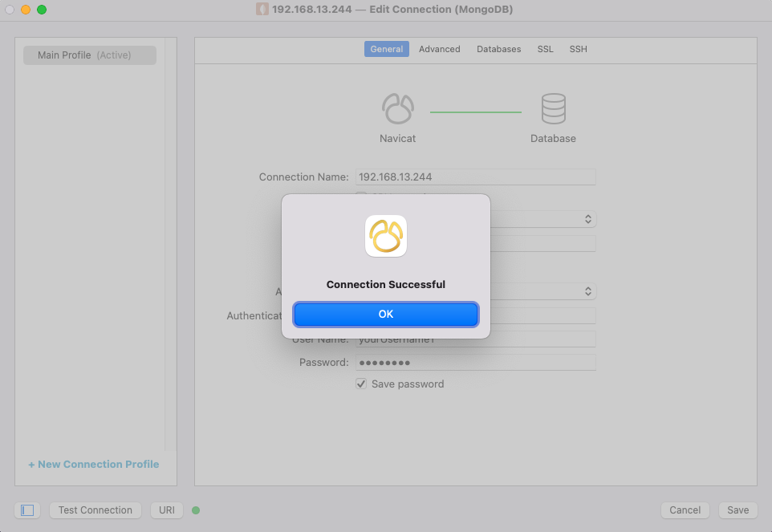The width and height of the screenshot is (772, 532).
Task: Toggle the Save password checkbox
Action: click(x=361, y=384)
